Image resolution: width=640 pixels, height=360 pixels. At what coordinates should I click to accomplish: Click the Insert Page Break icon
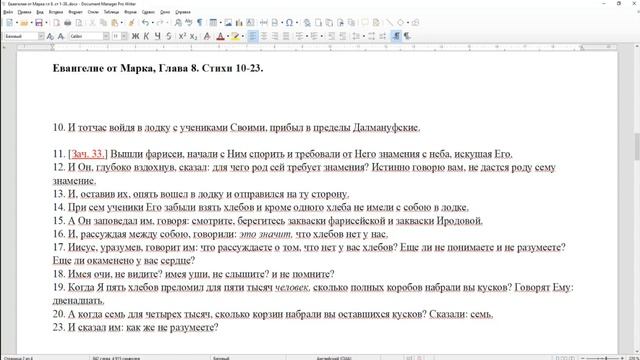click(264, 23)
